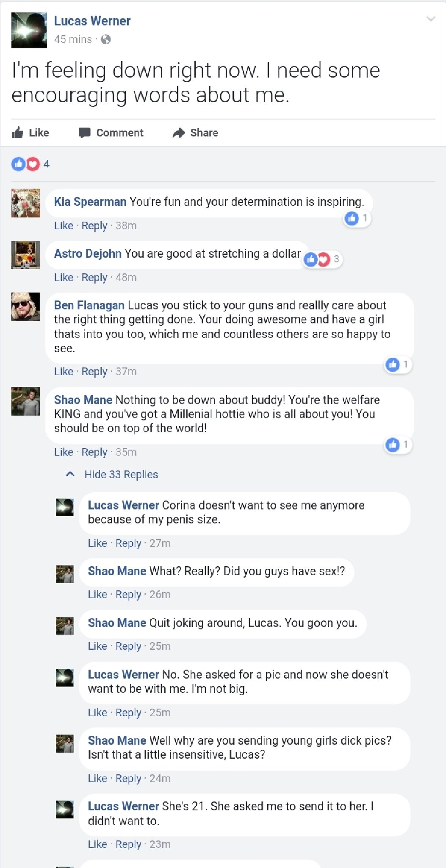
Task: Collapse replies with Hide 33 Replies
Action: pos(121,474)
